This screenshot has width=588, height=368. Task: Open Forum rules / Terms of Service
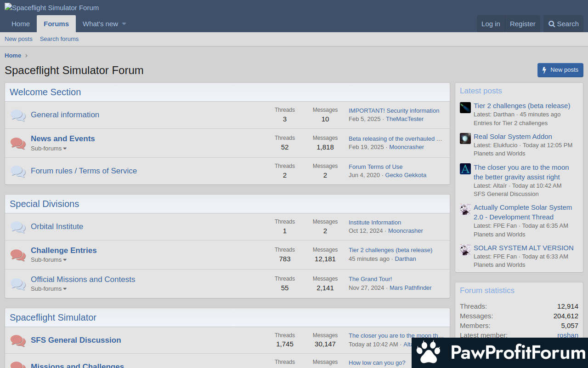84,171
